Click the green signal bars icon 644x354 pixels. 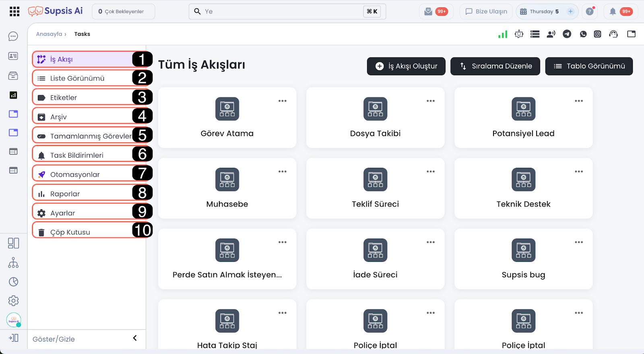coord(503,34)
